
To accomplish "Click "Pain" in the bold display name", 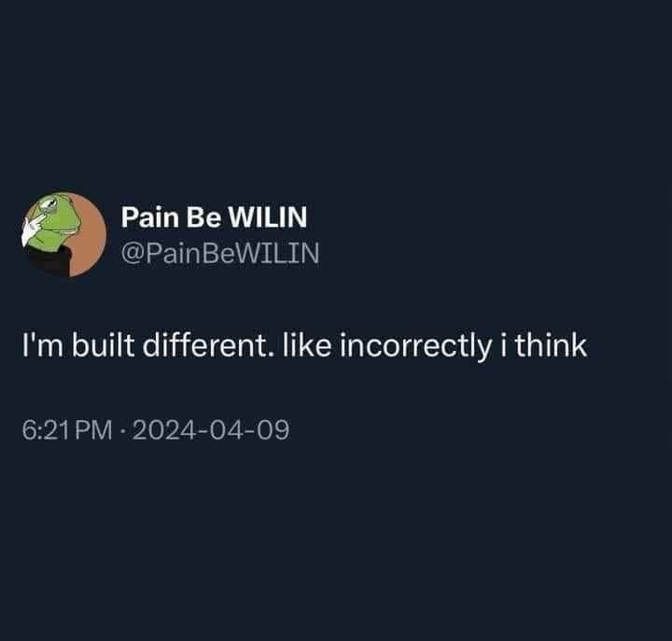I will tap(150, 216).
